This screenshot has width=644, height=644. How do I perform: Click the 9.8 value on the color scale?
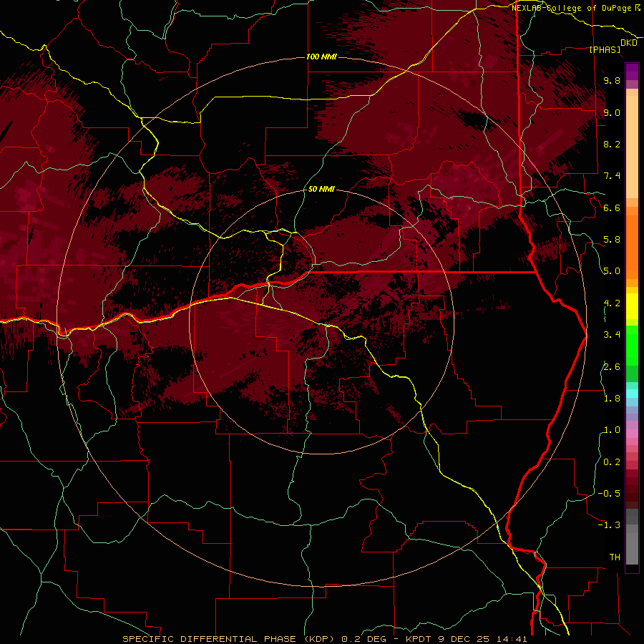pyautogui.click(x=612, y=80)
